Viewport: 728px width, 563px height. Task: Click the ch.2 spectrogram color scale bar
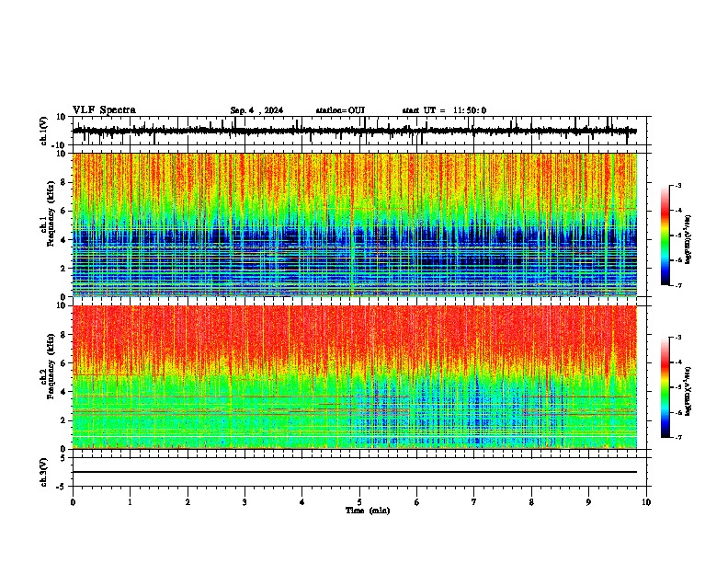click(x=665, y=387)
